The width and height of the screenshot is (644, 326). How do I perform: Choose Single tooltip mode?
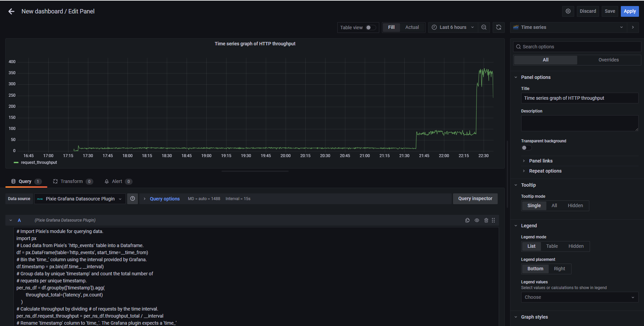[x=534, y=205]
